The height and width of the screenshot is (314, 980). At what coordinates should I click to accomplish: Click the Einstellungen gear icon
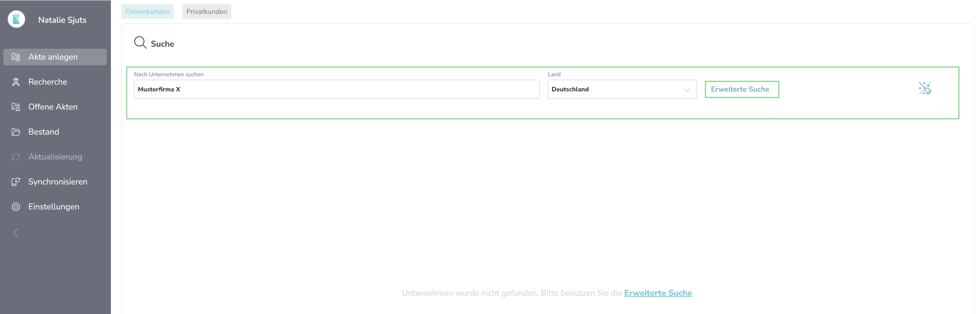pyautogui.click(x=16, y=206)
